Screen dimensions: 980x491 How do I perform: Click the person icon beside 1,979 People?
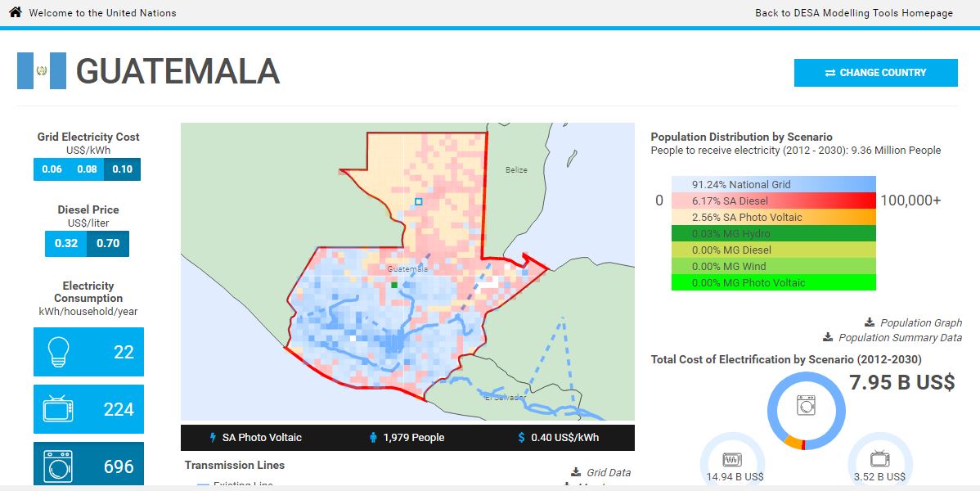click(x=373, y=438)
